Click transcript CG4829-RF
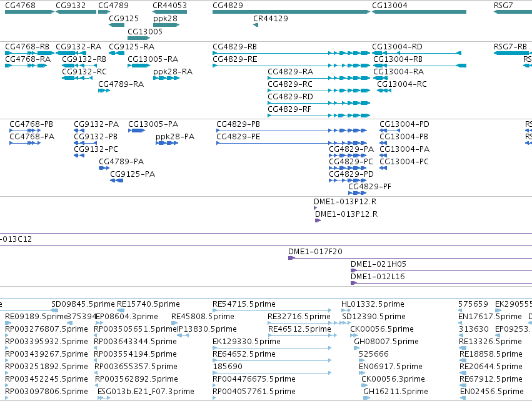This screenshot has height=401, width=532. click(x=289, y=109)
